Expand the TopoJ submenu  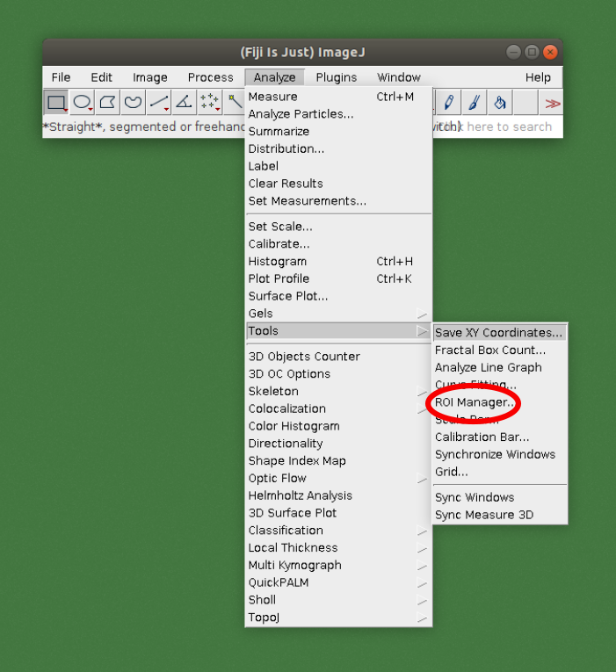point(338,618)
